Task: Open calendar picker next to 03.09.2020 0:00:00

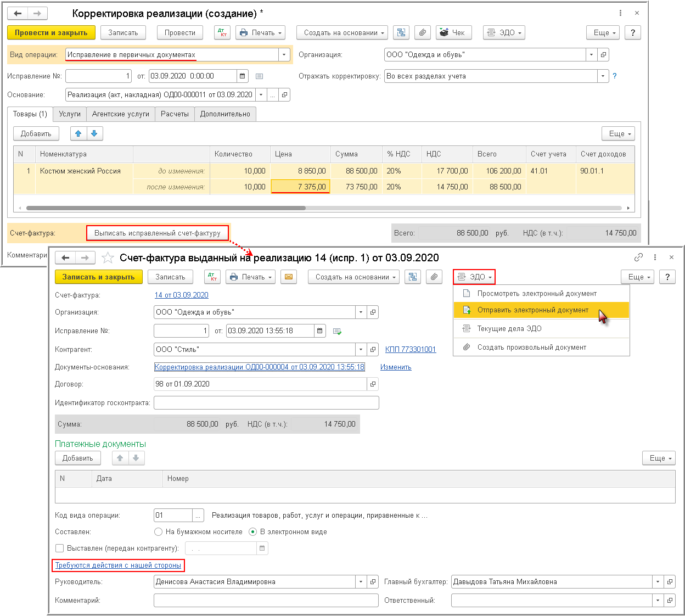Action: (243, 76)
